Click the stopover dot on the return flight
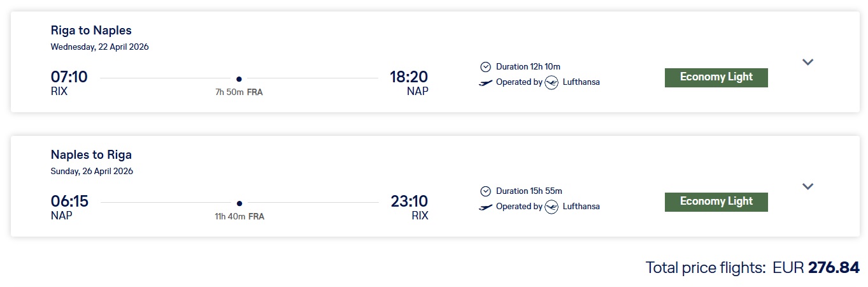The width and height of the screenshot is (868, 287). (239, 203)
